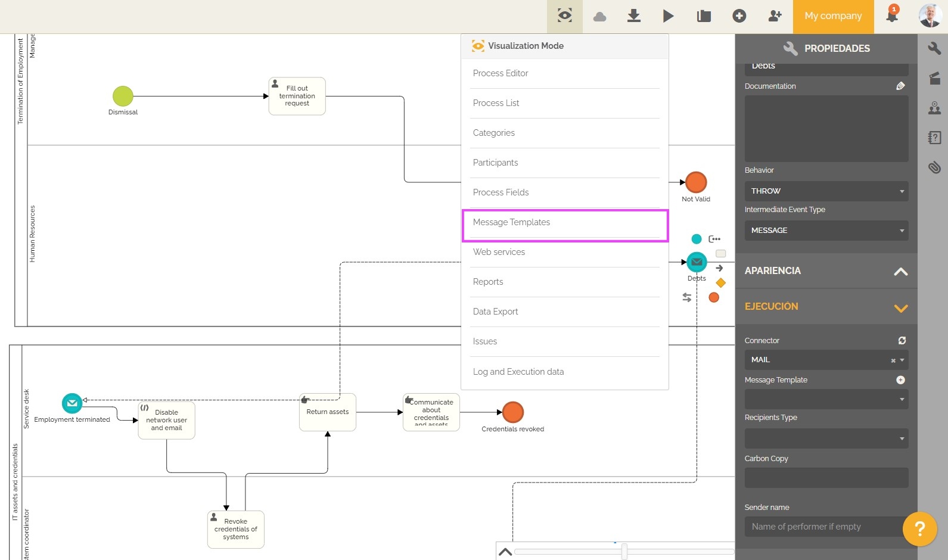The height and width of the screenshot is (560, 948).
Task: Click the Sender name input field
Action: (826, 526)
